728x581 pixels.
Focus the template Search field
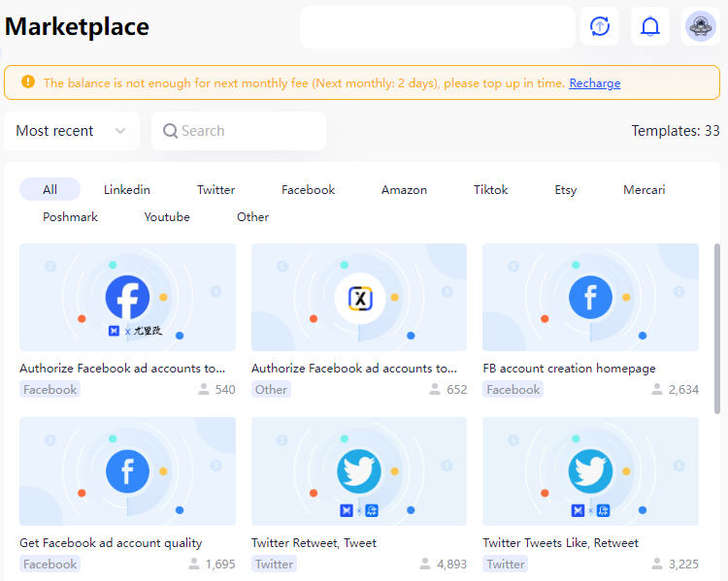click(x=239, y=131)
